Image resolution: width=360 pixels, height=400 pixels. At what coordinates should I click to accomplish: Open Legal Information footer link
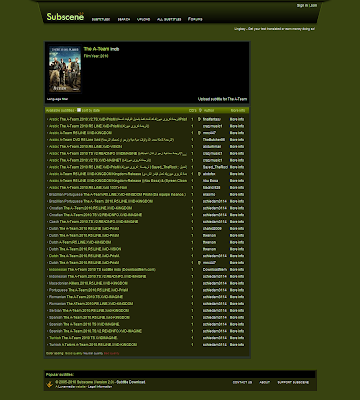tap(100, 387)
